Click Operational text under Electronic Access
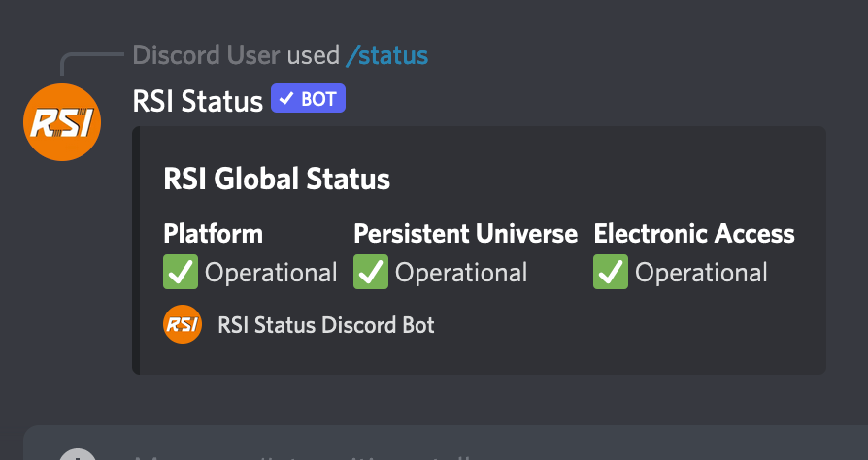 click(701, 273)
